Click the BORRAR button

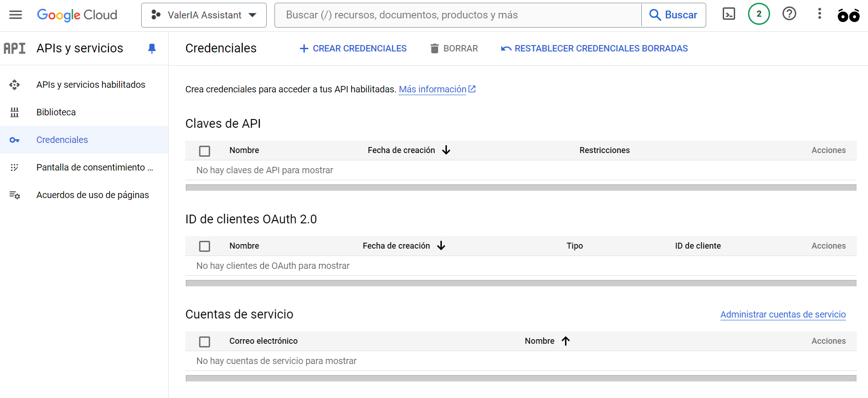coord(454,48)
